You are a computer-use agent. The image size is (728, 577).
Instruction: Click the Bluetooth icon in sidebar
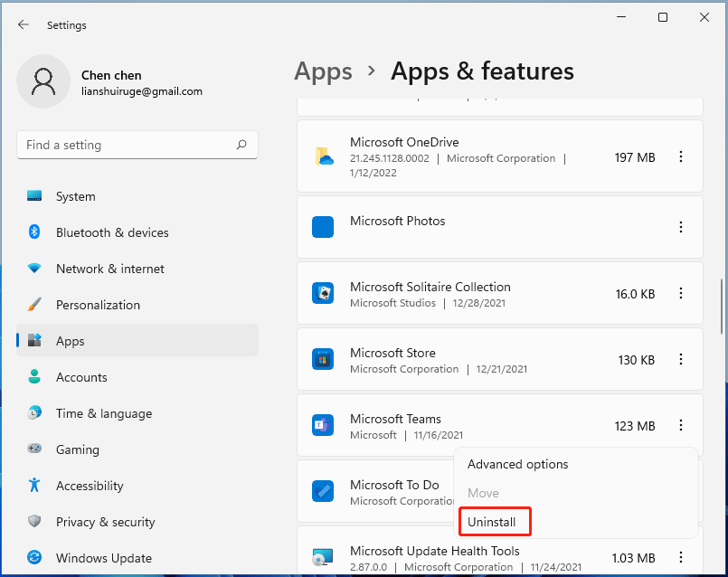(34, 232)
